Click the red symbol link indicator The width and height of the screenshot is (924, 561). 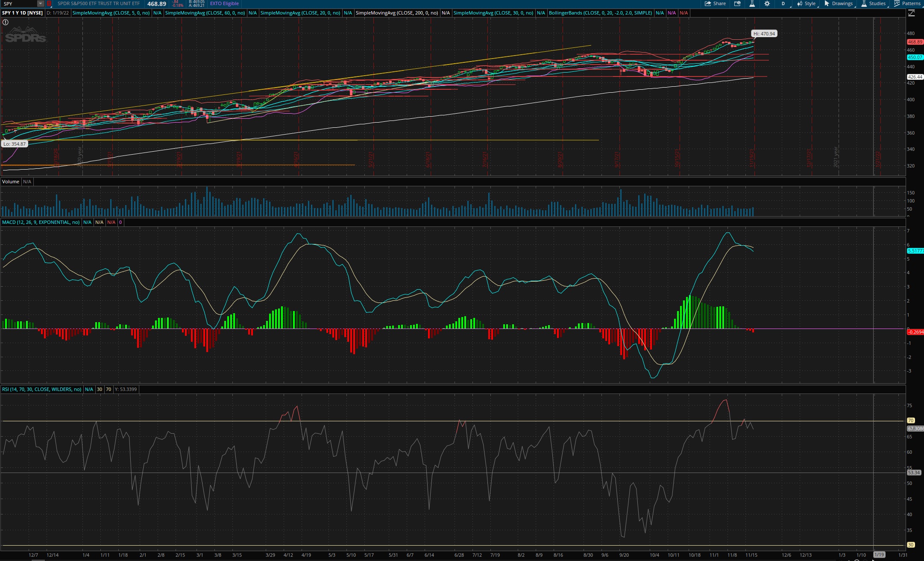[49, 3]
